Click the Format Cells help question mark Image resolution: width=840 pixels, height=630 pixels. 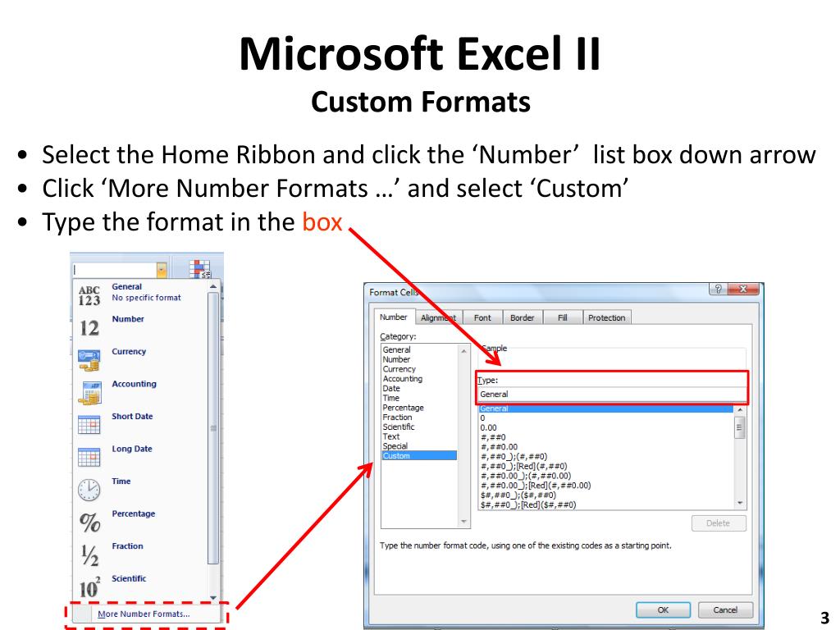click(x=719, y=290)
